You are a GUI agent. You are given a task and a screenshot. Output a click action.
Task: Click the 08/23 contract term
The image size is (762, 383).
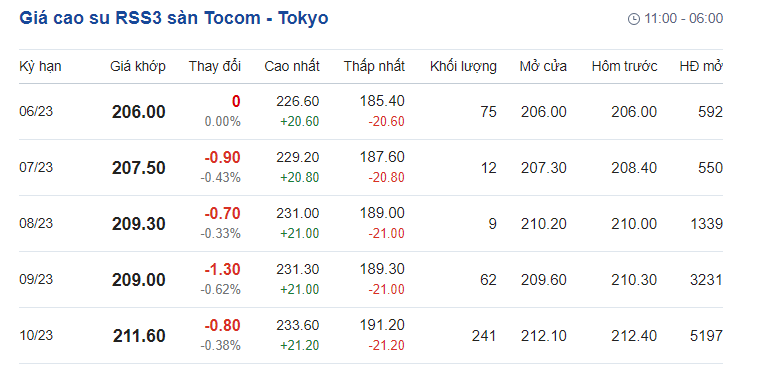click(x=36, y=224)
